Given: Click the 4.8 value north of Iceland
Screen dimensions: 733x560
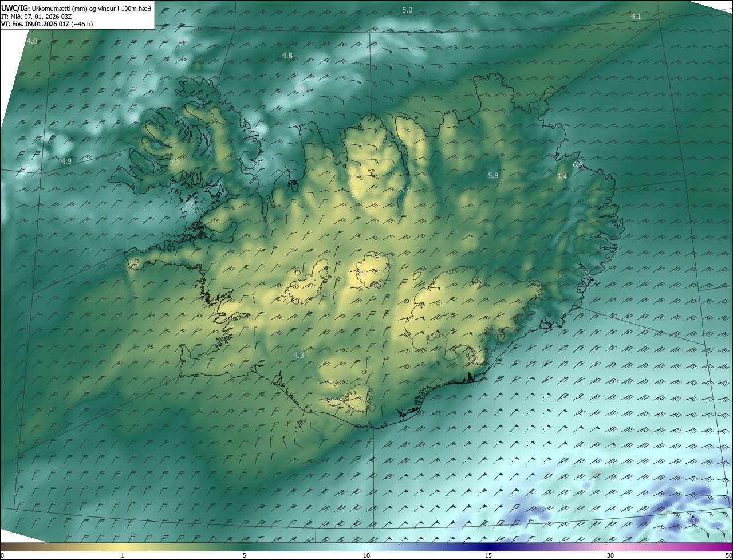Looking at the screenshot, I should point(287,55).
